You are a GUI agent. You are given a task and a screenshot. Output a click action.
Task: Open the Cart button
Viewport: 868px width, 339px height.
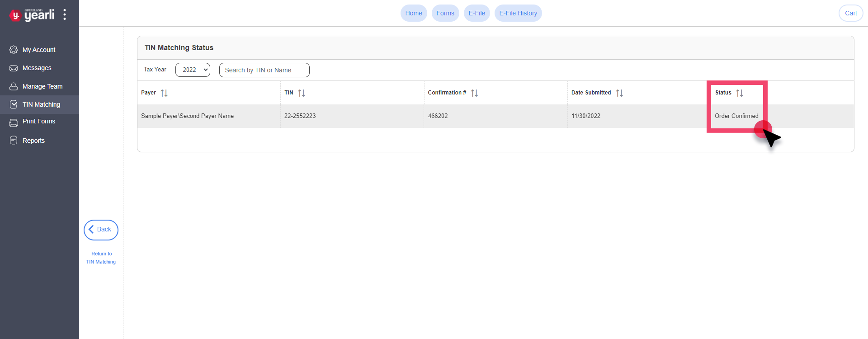pyautogui.click(x=851, y=13)
